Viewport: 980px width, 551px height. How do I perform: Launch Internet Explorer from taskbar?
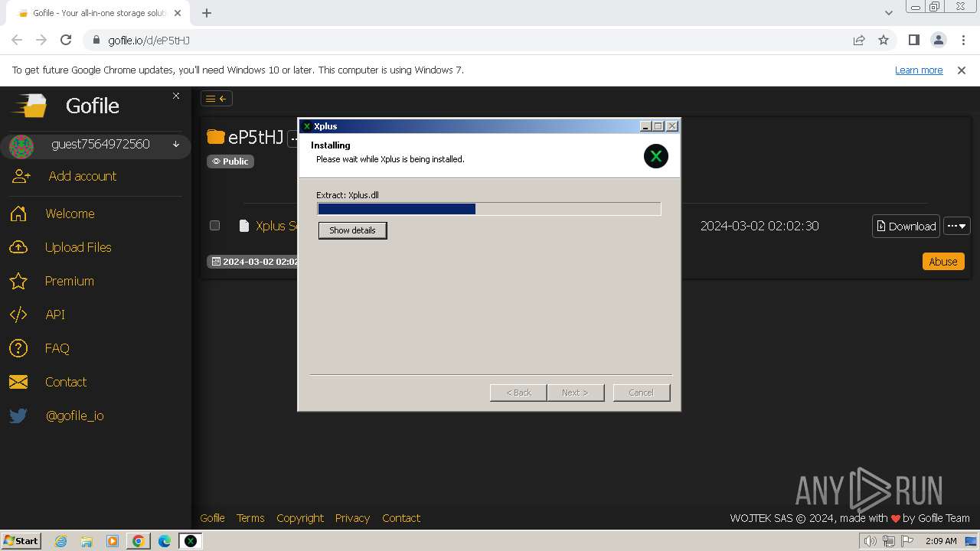(x=61, y=541)
